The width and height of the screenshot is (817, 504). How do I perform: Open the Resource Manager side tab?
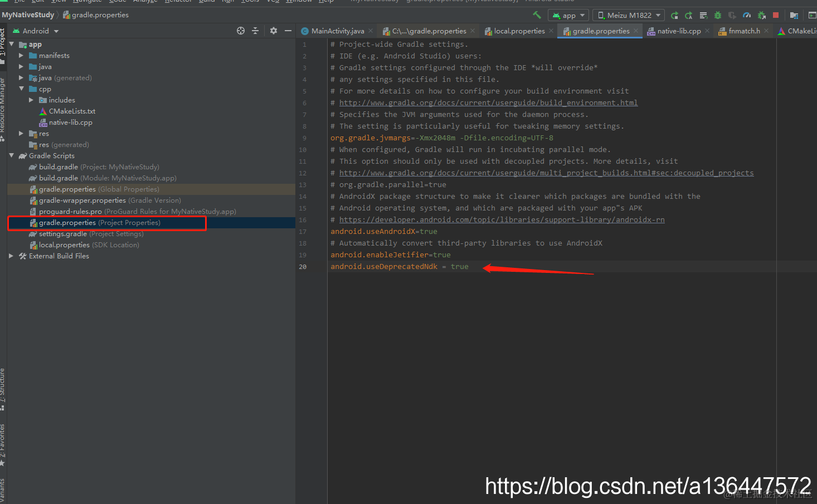[3, 109]
